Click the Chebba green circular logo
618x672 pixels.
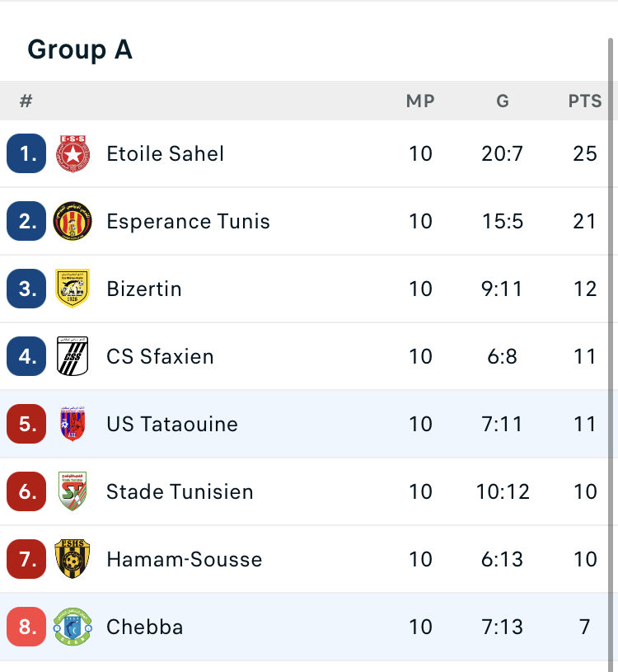(73, 627)
